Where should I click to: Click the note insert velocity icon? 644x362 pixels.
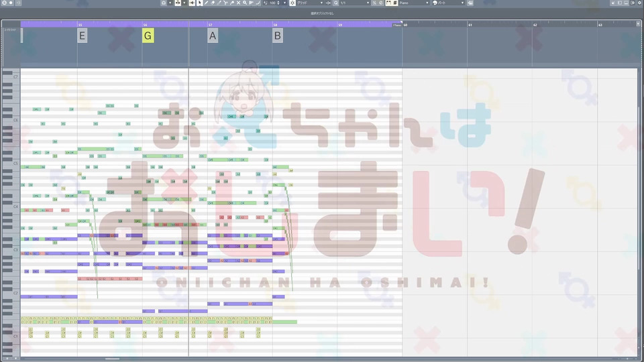266,3
